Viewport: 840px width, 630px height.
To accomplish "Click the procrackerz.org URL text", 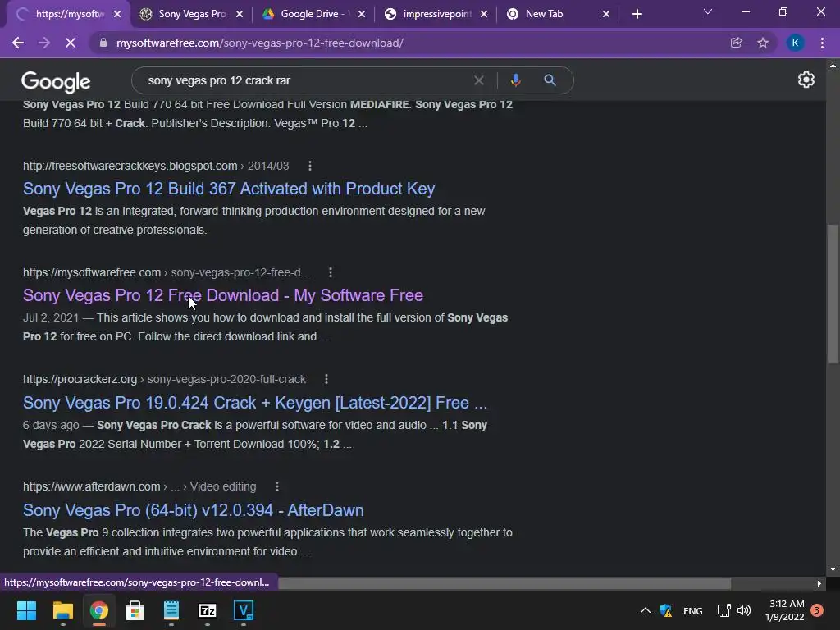I will click(80, 379).
